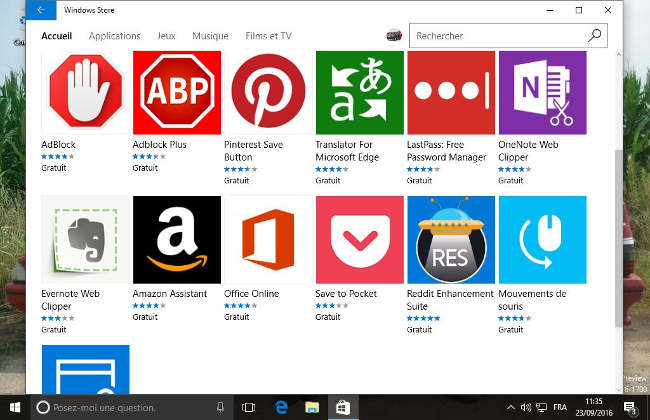Open the Office Online icon

268,240
